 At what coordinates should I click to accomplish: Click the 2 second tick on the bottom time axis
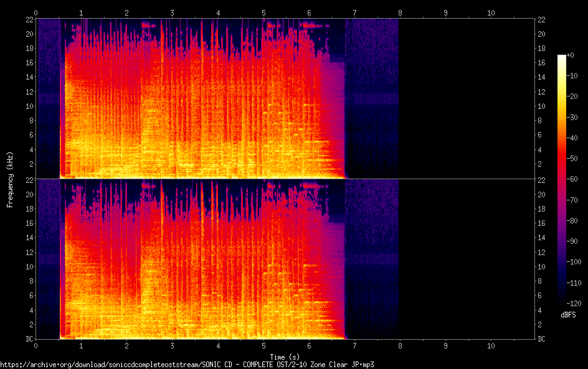pyautogui.click(x=127, y=345)
